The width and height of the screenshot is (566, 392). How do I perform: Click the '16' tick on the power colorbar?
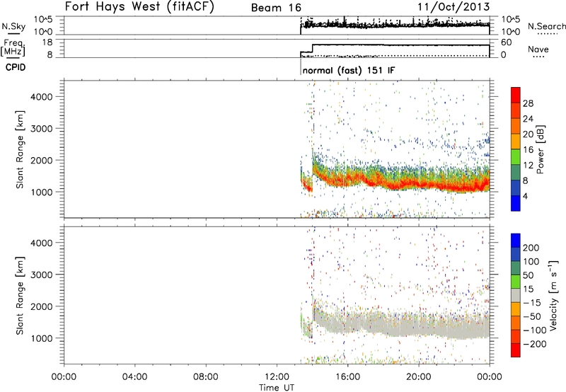point(528,150)
